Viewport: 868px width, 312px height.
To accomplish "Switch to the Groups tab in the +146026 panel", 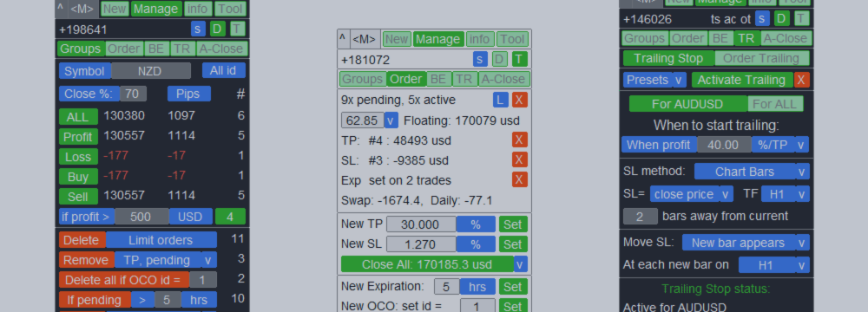I will pos(644,38).
